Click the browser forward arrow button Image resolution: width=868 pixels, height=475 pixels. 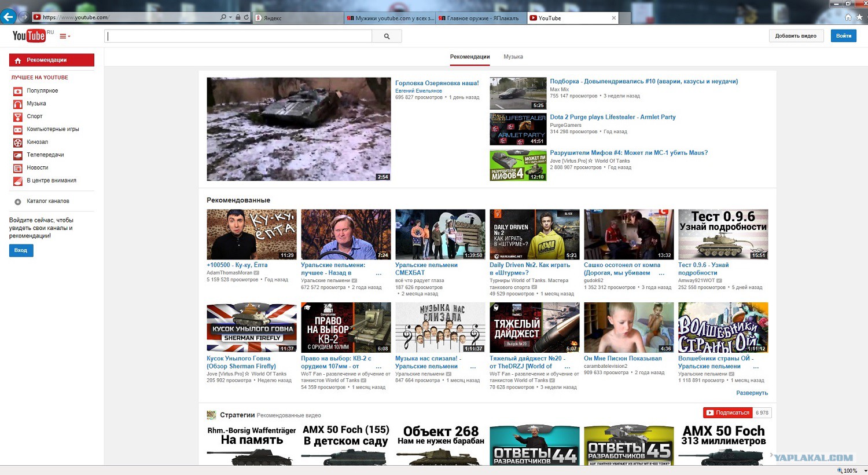24,17
